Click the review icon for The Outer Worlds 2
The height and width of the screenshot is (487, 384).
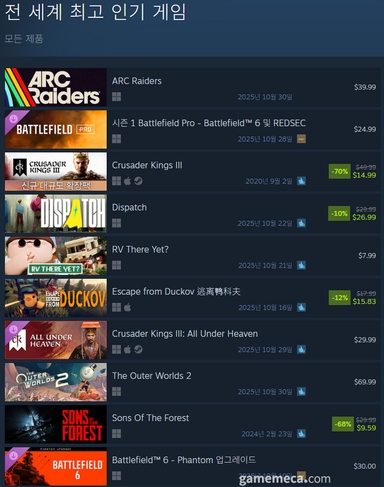(x=301, y=391)
